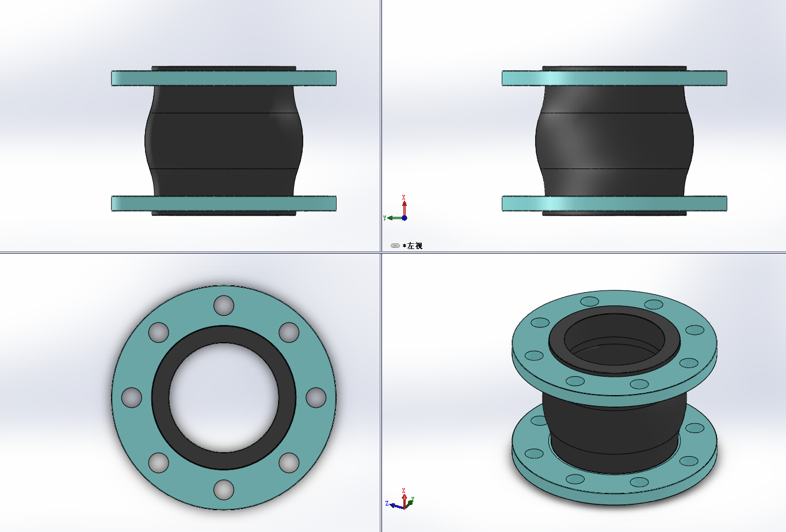Click the green Y axis arrow of the left-view triad
Viewport: 786px width, 532px height.
tap(394, 218)
